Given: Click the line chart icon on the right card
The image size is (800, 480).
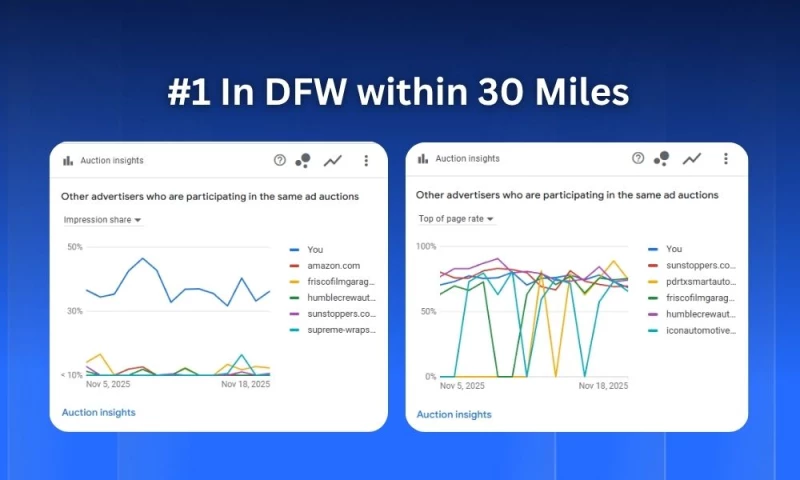Looking at the screenshot, I should pyautogui.click(x=691, y=158).
